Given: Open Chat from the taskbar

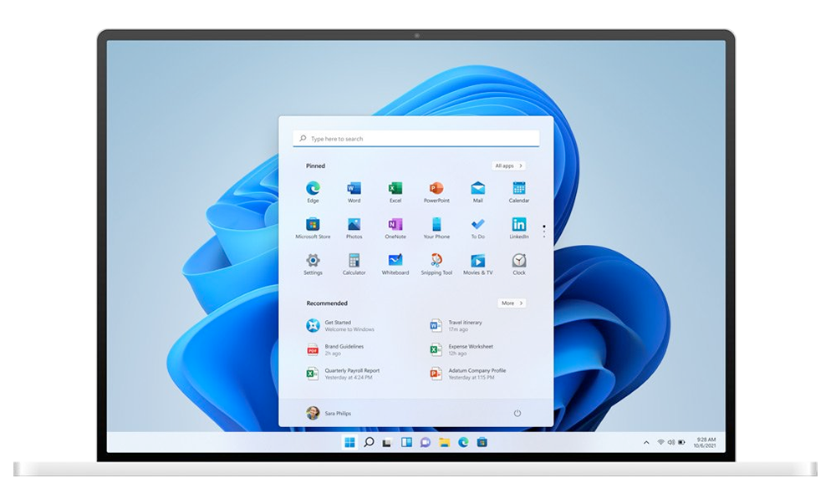Looking at the screenshot, I should pyautogui.click(x=425, y=442).
